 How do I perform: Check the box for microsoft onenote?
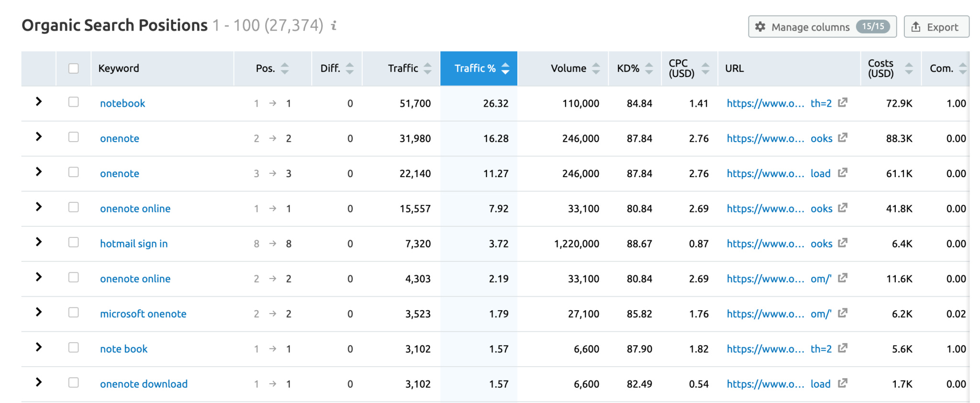pos(73,313)
